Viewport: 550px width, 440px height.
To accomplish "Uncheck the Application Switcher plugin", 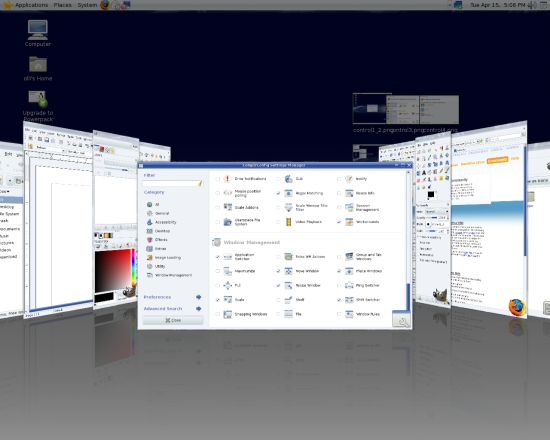I will (x=217, y=256).
